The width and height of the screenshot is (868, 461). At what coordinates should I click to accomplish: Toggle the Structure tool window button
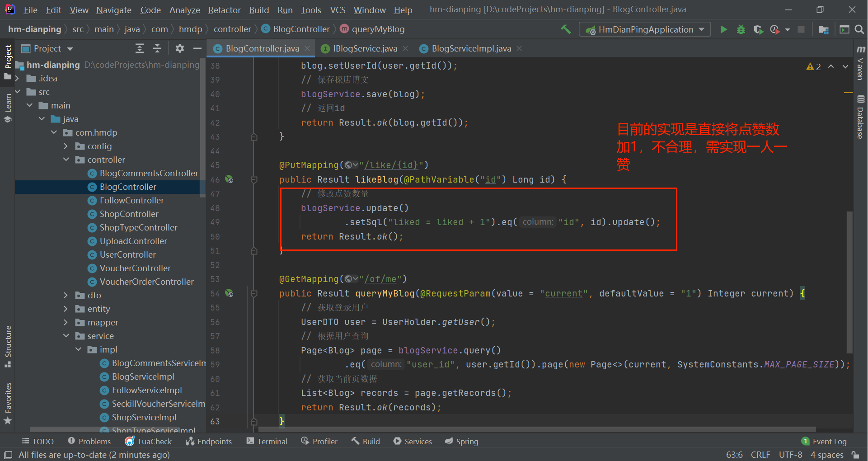pos(8,346)
